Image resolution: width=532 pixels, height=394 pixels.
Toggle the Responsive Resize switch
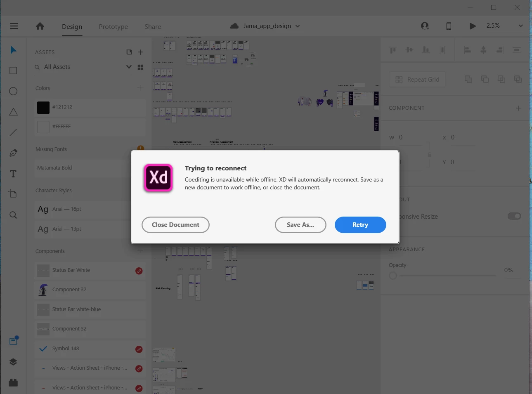pyautogui.click(x=514, y=216)
